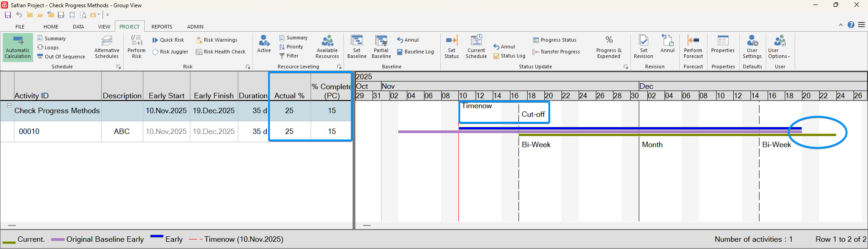This screenshot has width=868, height=249.
Task: Expand Status Update group dialog launcher
Action: pos(626,67)
